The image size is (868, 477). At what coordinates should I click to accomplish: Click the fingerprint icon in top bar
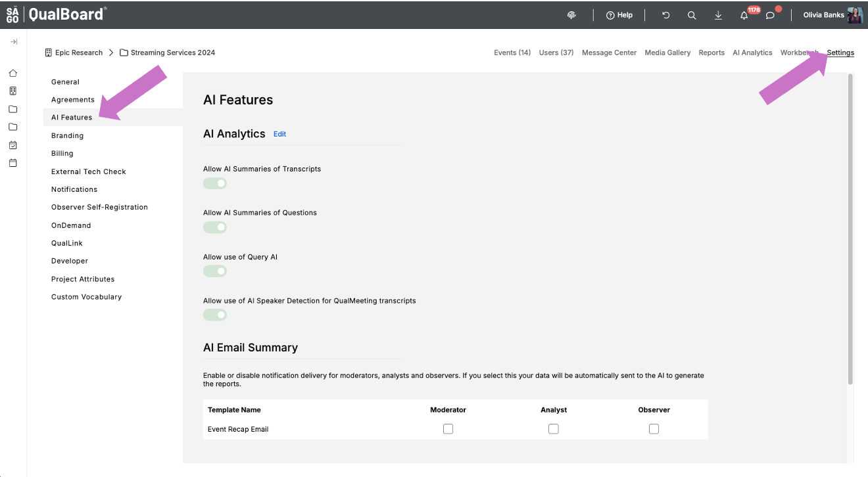(x=572, y=15)
